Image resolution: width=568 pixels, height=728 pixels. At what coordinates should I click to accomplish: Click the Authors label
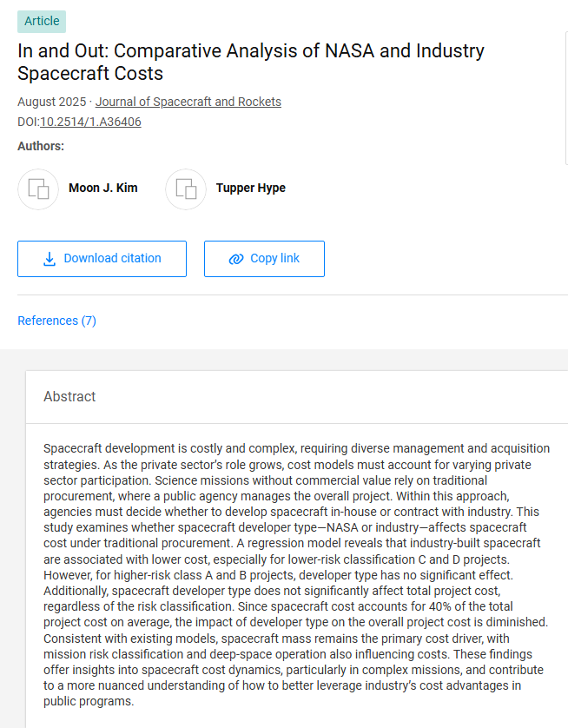coord(41,146)
